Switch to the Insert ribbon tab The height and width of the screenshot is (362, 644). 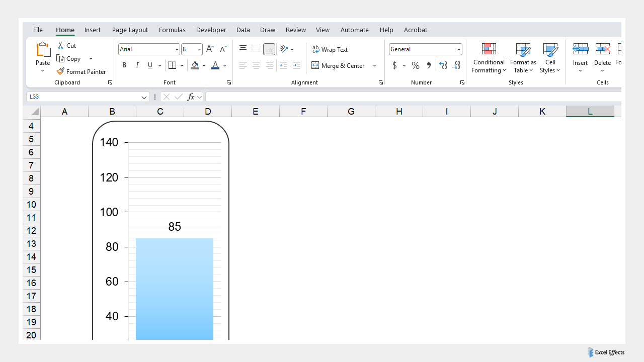click(93, 30)
